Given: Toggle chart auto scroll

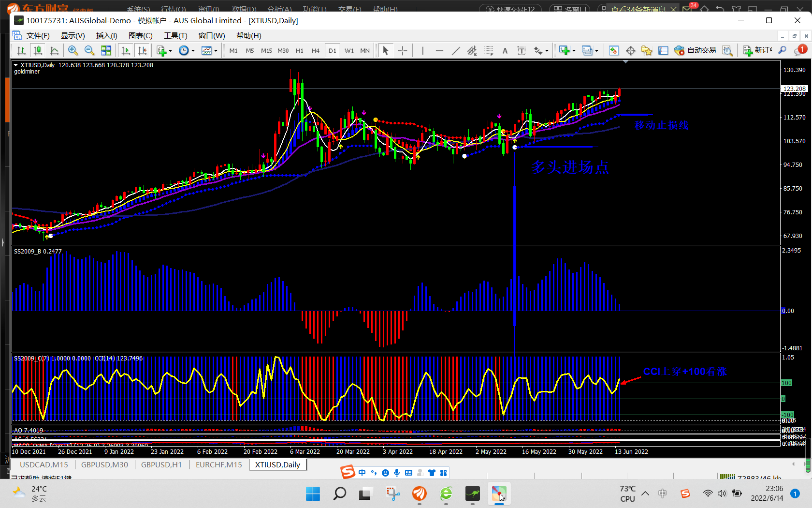Looking at the screenshot, I should coord(126,50).
